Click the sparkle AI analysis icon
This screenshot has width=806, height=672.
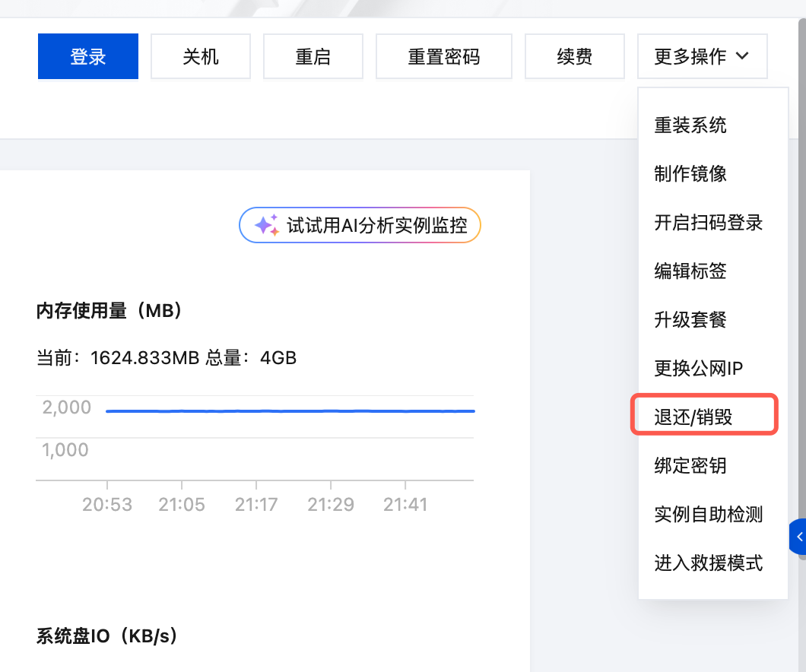266,226
